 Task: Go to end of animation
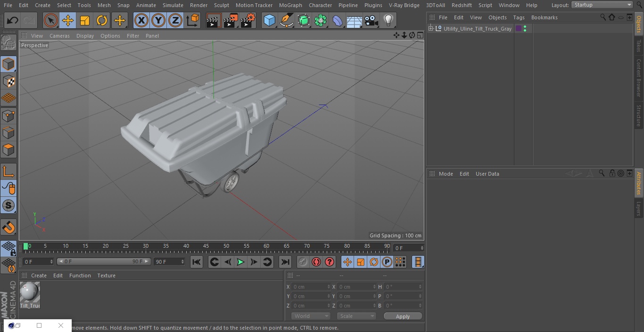(x=285, y=262)
